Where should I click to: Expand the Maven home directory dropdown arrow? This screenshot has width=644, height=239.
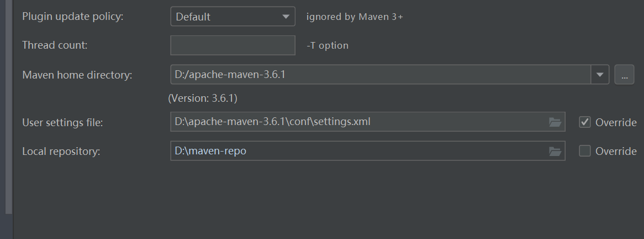(x=600, y=75)
